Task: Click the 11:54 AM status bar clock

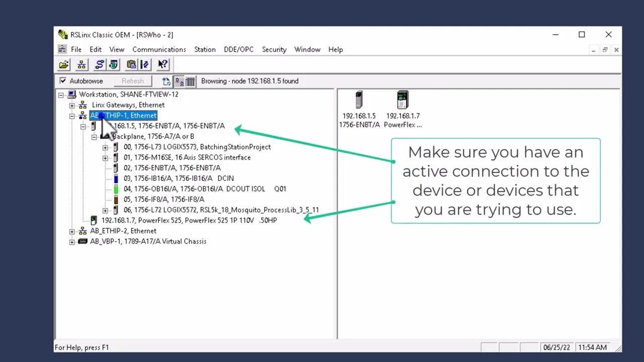Action: [x=592, y=347]
